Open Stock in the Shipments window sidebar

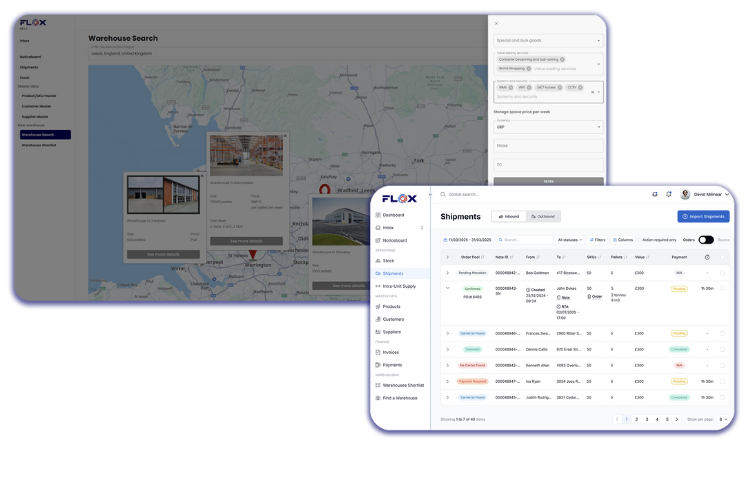coord(385,261)
